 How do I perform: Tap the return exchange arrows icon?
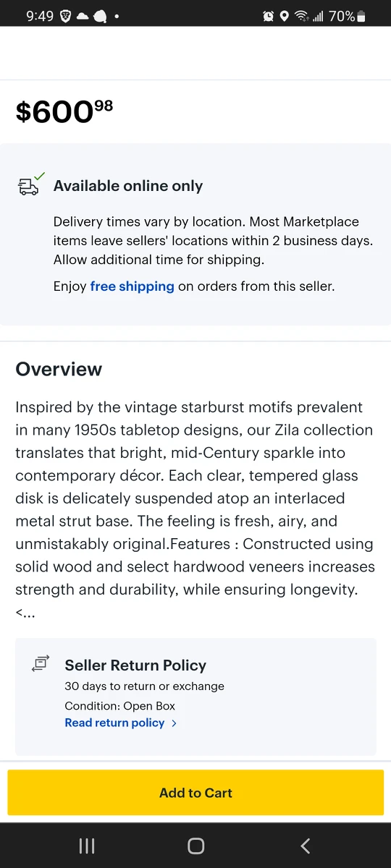[41, 663]
